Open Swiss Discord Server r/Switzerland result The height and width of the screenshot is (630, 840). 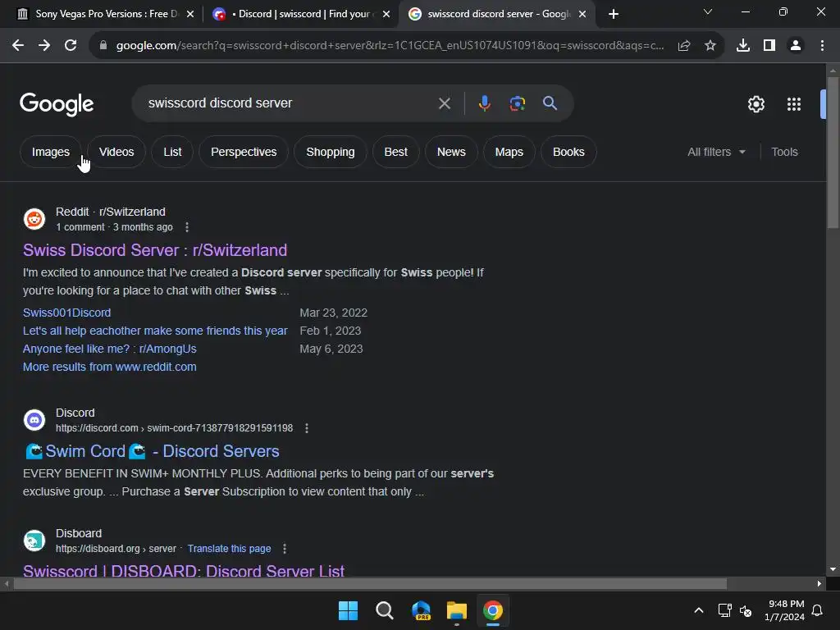(155, 250)
